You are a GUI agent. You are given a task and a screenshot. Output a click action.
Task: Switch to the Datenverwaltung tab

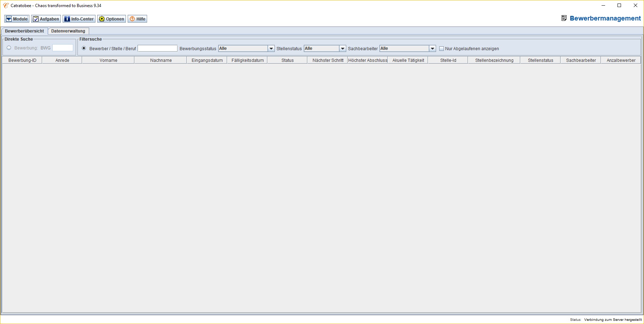pyautogui.click(x=68, y=31)
